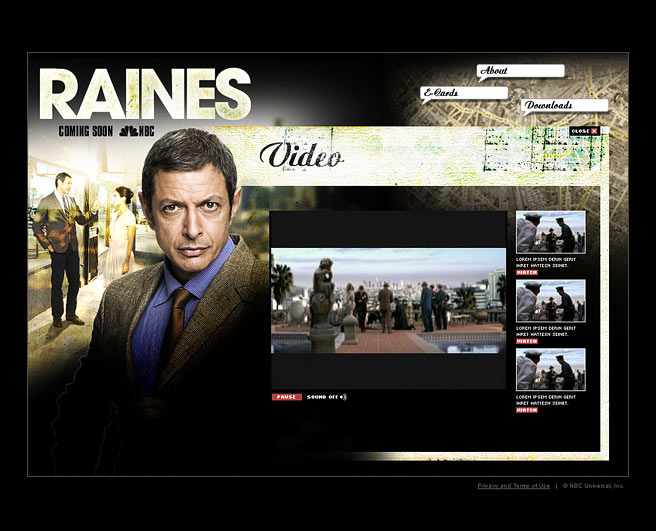
Task: Click the first video thumbnail
Action: click(551, 232)
